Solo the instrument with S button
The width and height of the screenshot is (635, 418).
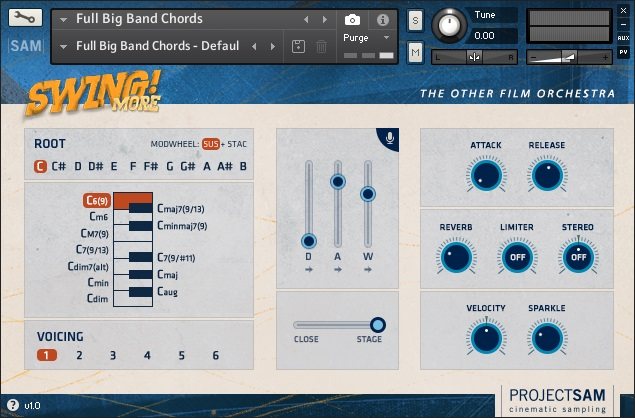(415, 20)
